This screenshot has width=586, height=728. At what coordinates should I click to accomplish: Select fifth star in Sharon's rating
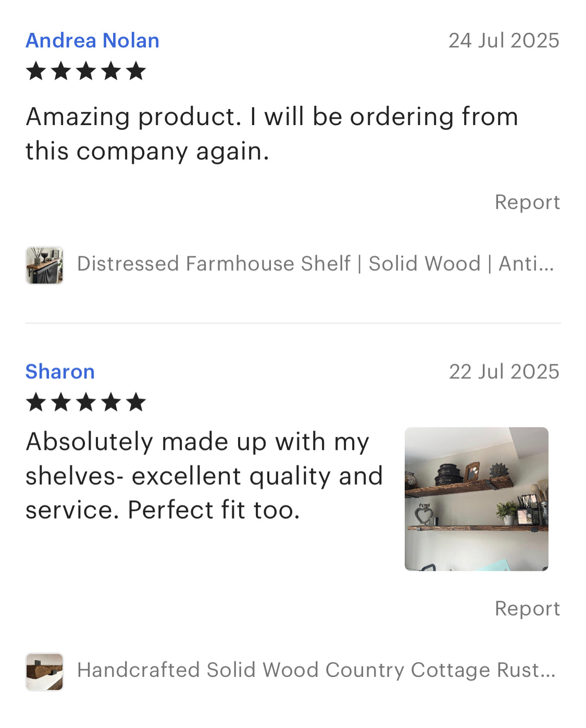point(136,402)
